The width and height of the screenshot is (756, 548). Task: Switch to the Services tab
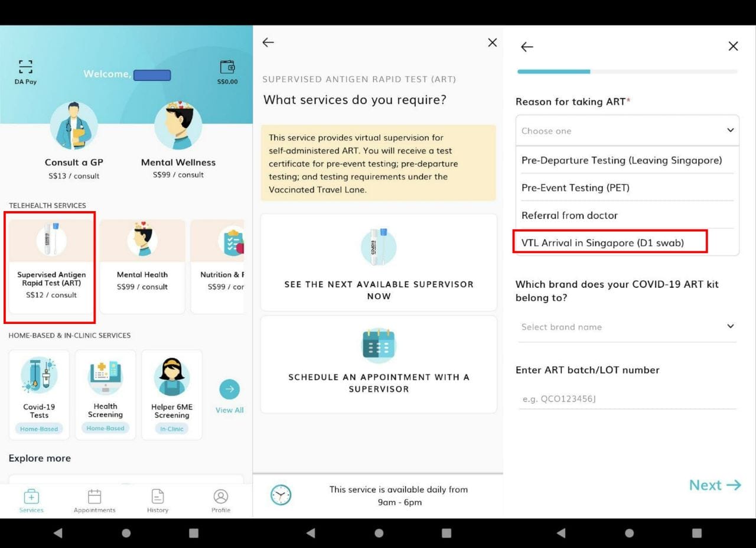[x=31, y=500]
